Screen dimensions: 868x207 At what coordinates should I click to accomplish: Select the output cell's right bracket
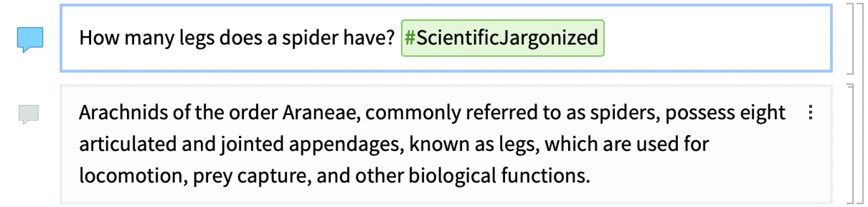pos(850,144)
